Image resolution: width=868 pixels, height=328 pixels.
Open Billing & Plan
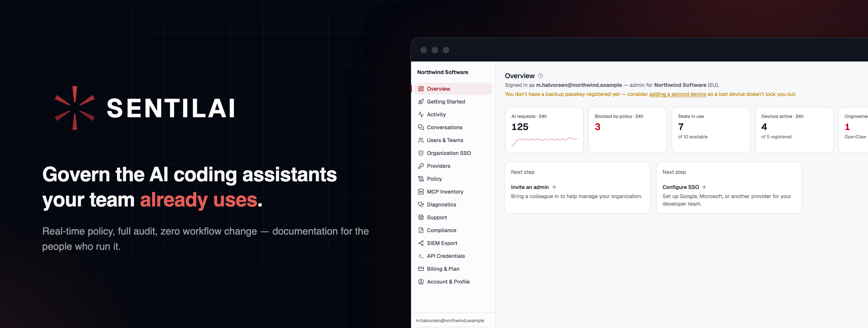click(x=453, y=269)
